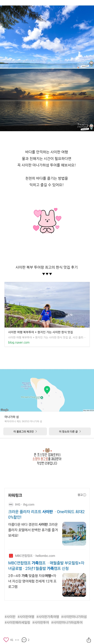
Task: Select the #사이판가족여행 hashtag
Action: [48, 617]
